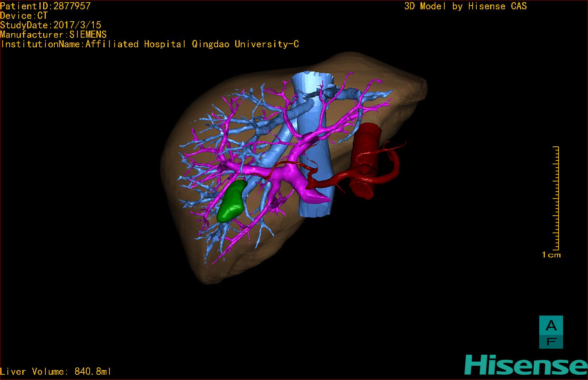Select the red aorta vessel model

[x=367, y=160]
